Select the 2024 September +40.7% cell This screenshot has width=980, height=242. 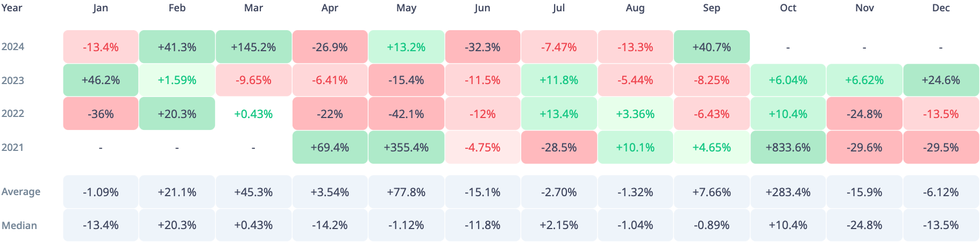712,47
